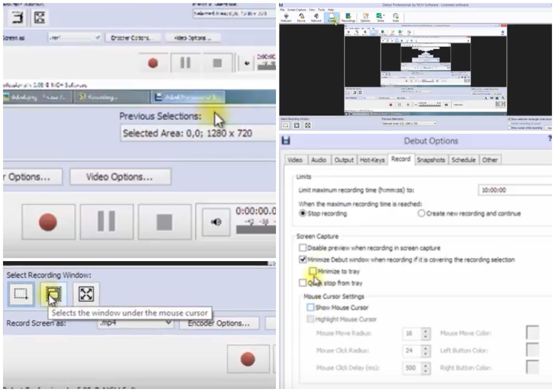Image resolution: width=555 pixels, height=392 pixels.
Task: Switch to the Schedule tab
Action: click(464, 160)
